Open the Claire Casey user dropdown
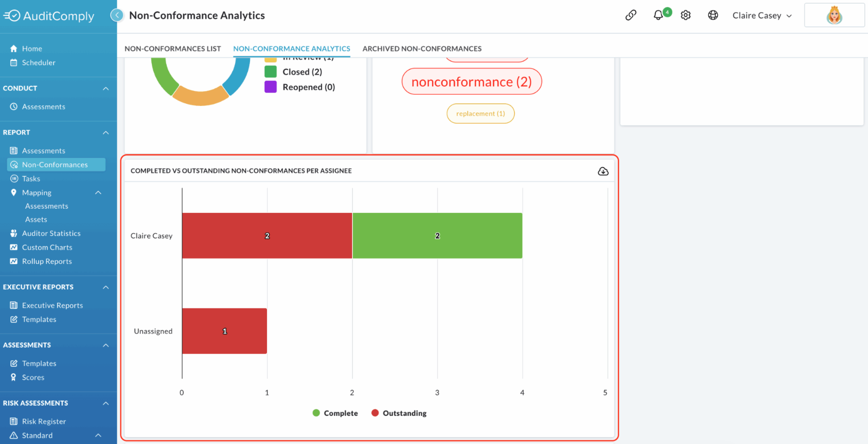Viewport: 868px width, 444px height. (x=762, y=15)
